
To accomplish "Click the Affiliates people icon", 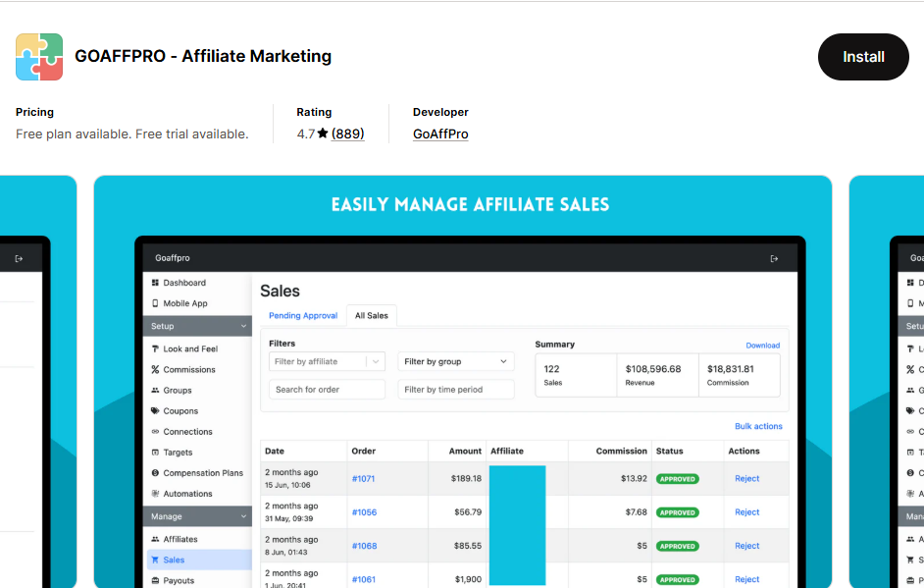I will [x=155, y=539].
